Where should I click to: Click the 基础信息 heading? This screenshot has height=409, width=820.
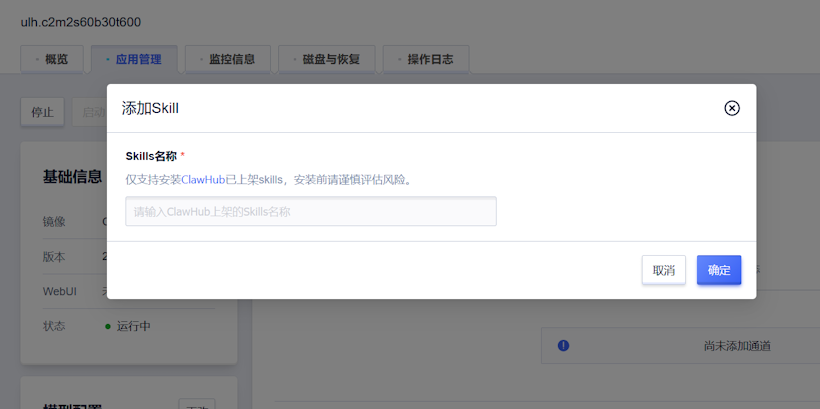click(72, 177)
